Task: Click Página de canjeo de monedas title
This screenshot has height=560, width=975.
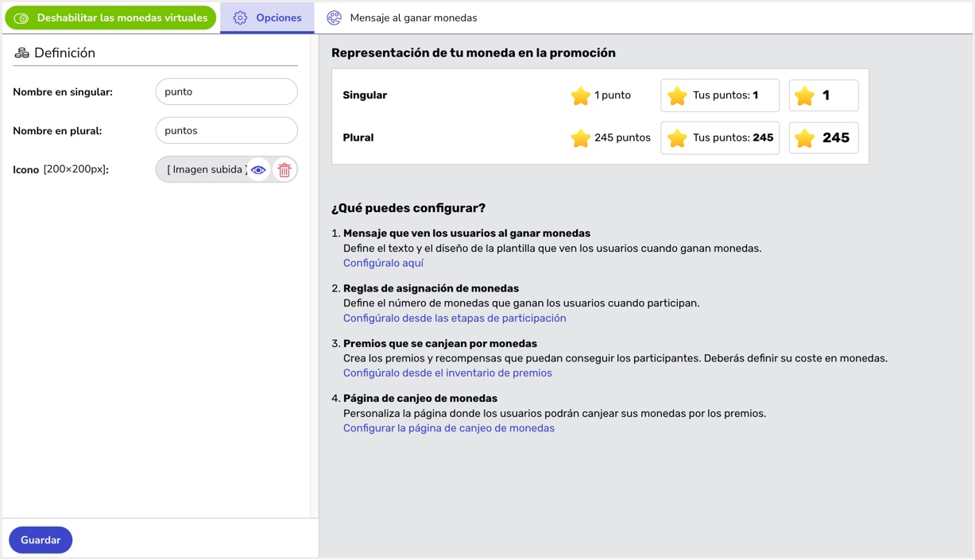Action: [420, 398]
